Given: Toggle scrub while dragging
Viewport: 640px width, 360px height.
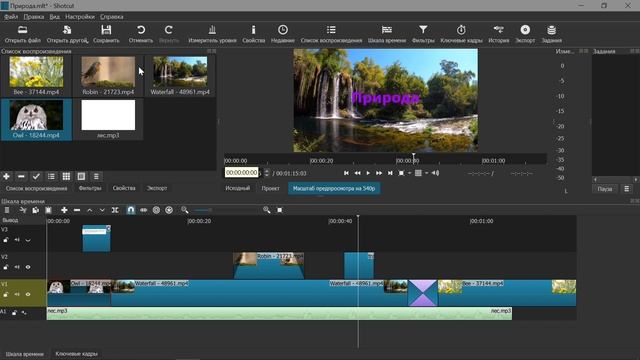Looking at the screenshot, I should [144, 210].
